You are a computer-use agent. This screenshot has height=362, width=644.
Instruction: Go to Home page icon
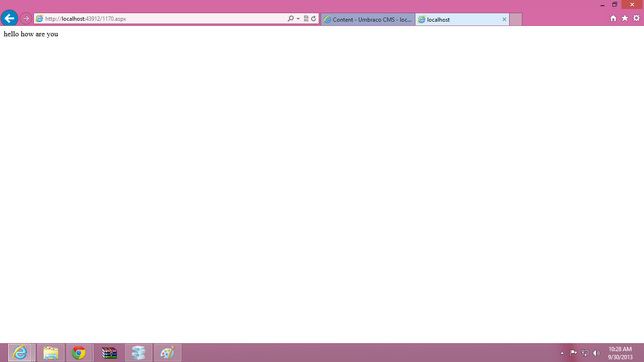click(x=613, y=18)
